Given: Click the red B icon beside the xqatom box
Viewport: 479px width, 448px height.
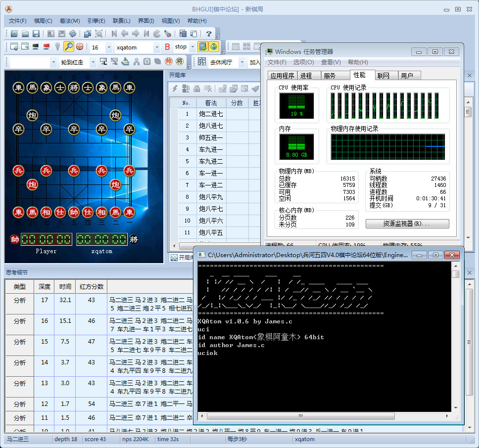Looking at the screenshot, I should tap(167, 46).
